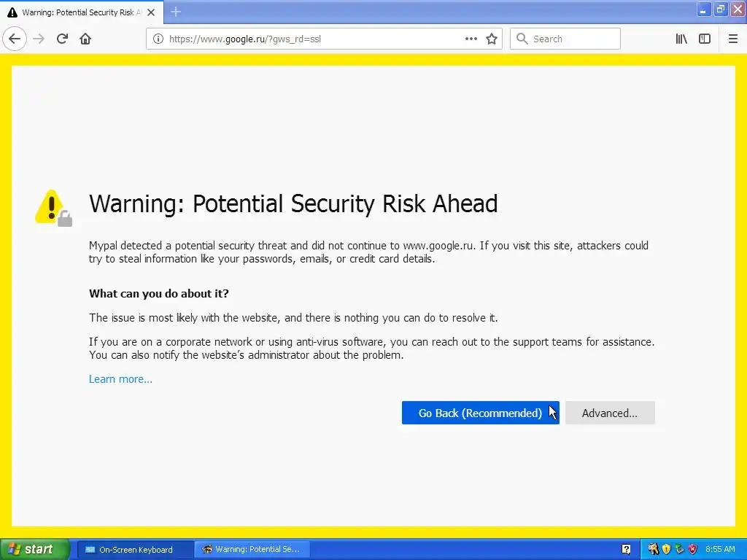The width and height of the screenshot is (747, 560).
Task: Click the keys tray icon
Action: (653, 550)
